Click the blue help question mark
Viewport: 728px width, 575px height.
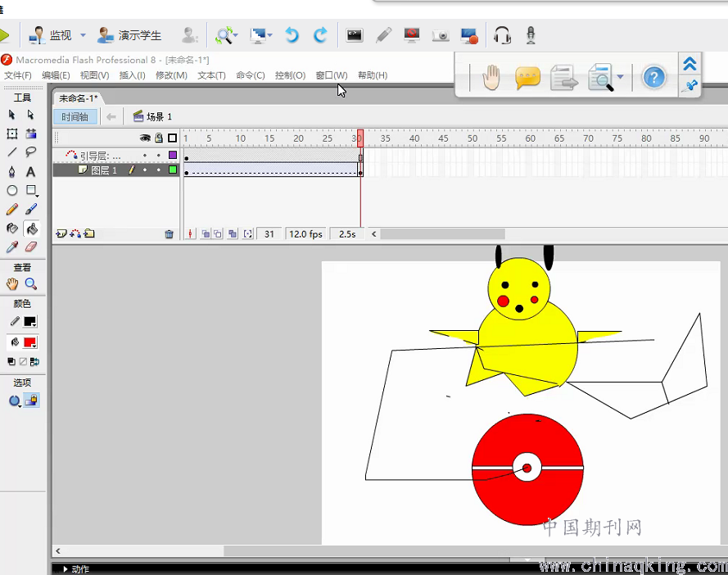coord(653,78)
